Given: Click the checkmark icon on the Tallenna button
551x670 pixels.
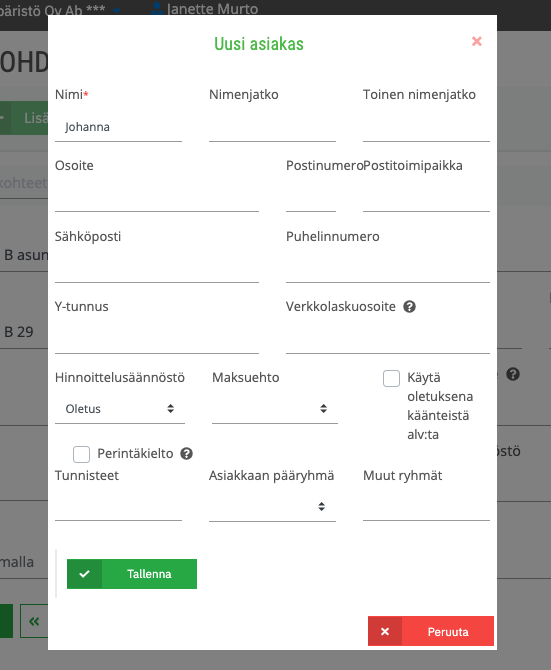Looking at the screenshot, I should point(85,574).
